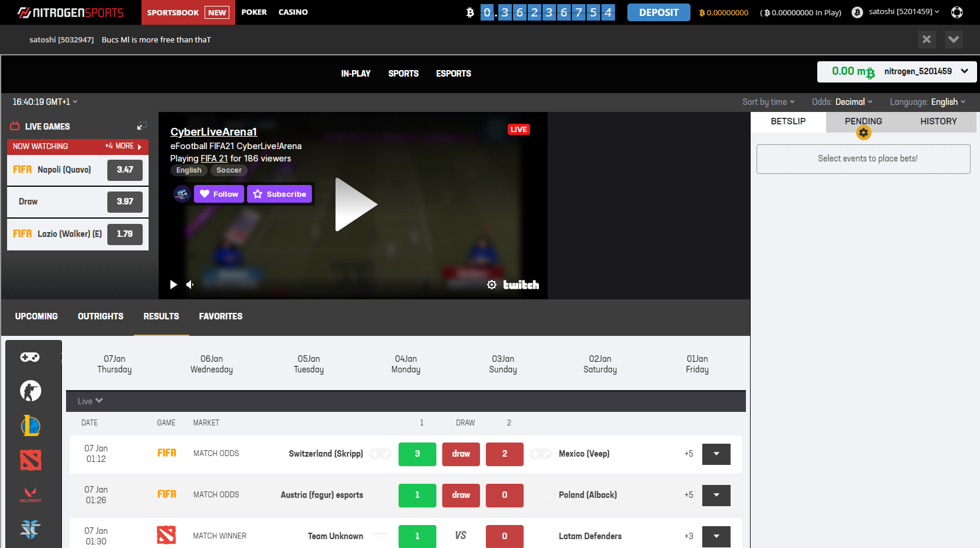Go to Esports menu
Screen dimensions: 980x548
[453, 74]
